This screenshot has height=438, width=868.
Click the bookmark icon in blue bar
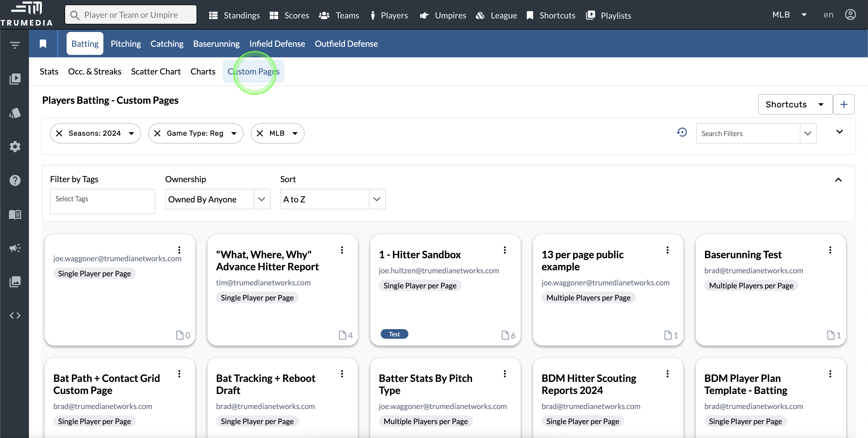coord(43,44)
